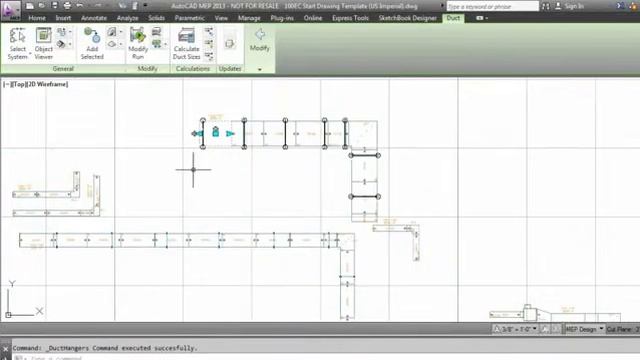640x360 pixels.
Task: Close the command line window with X
Action: pyautogui.click(x=5, y=349)
